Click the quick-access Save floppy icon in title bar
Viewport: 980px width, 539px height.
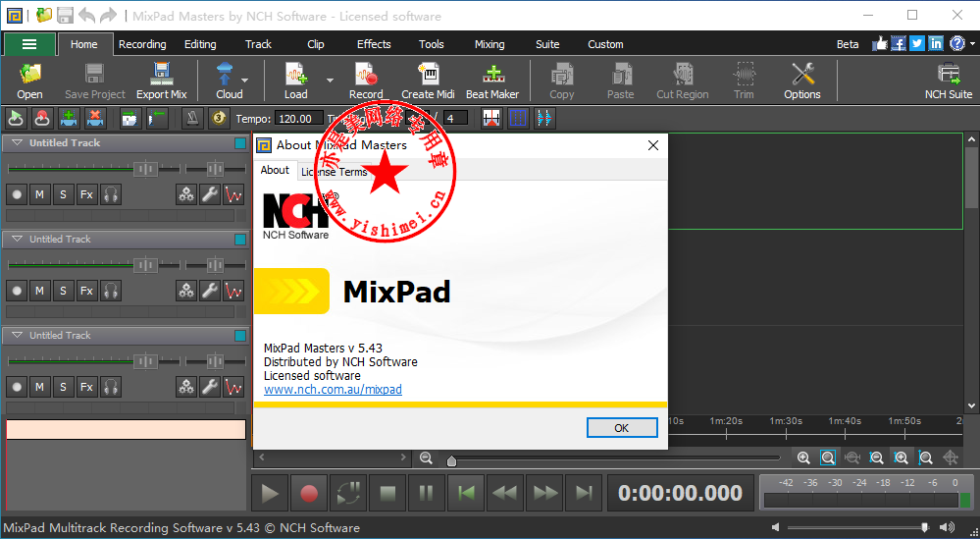pos(65,16)
